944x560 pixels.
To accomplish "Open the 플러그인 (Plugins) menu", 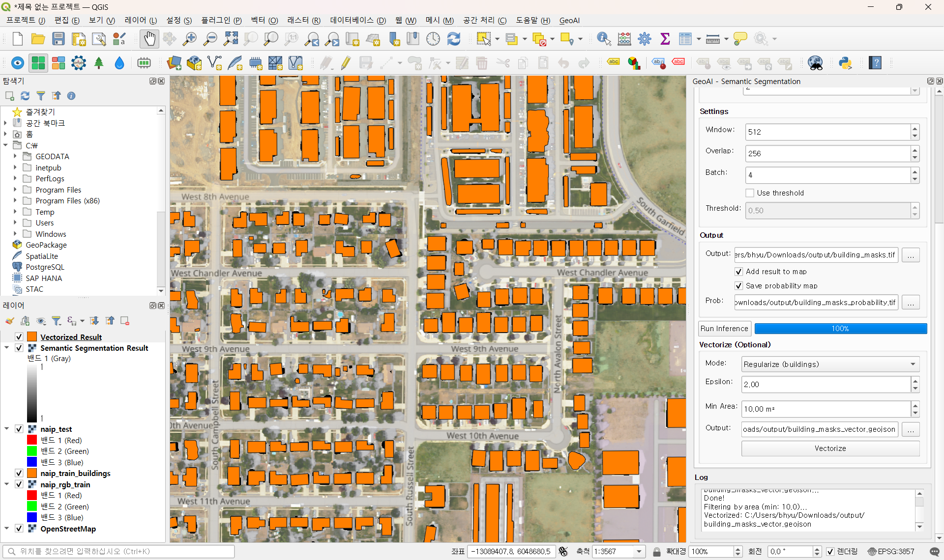I will tap(221, 20).
